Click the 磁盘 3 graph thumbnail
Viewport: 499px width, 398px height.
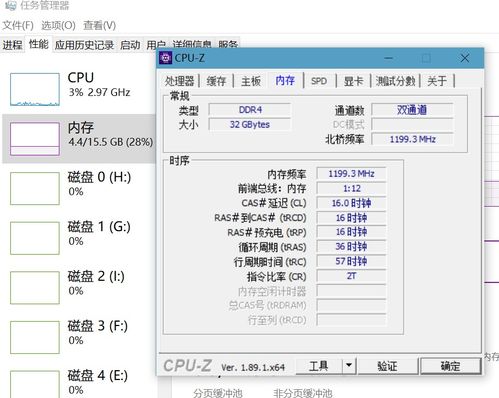click(x=35, y=337)
